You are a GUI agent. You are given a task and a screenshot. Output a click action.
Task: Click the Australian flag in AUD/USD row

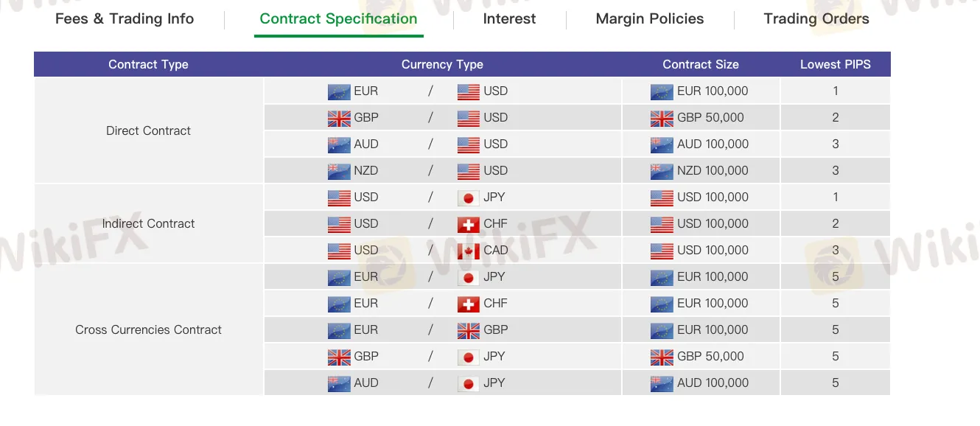(339, 145)
